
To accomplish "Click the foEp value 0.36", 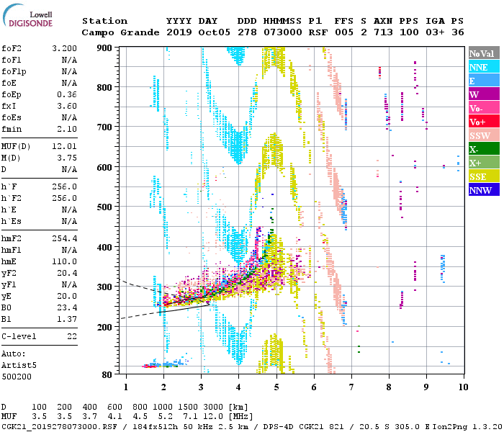I will tap(67, 94).
